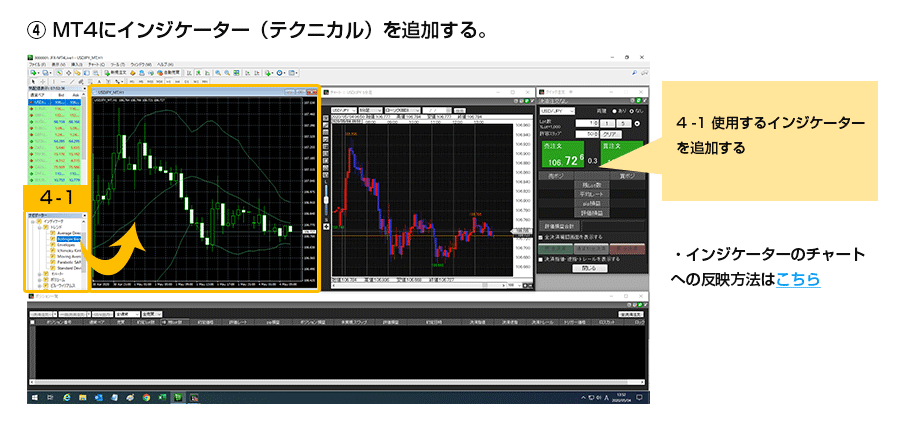Switch chart to bar chart icon
This screenshot has width=900, height=427.
(189, 73)
